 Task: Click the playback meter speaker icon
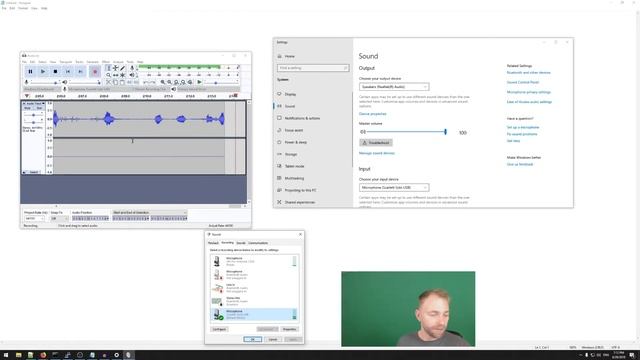pyautogui.click(x=132, y=75)
